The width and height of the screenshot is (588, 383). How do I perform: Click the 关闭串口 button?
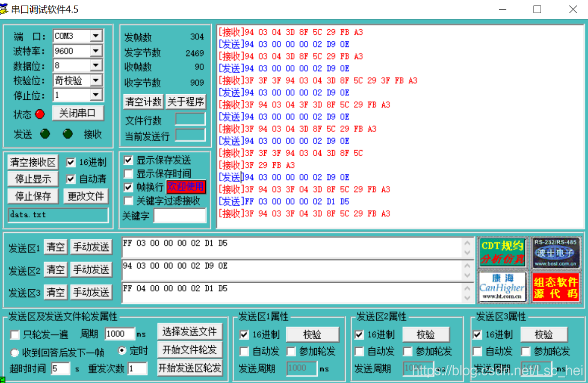(78, 113)
